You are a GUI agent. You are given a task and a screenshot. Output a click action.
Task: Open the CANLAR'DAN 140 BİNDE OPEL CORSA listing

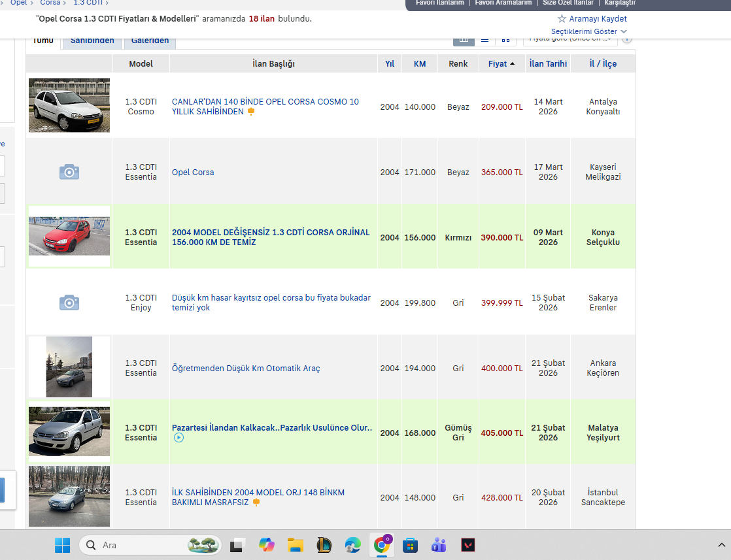pos(265,107)
